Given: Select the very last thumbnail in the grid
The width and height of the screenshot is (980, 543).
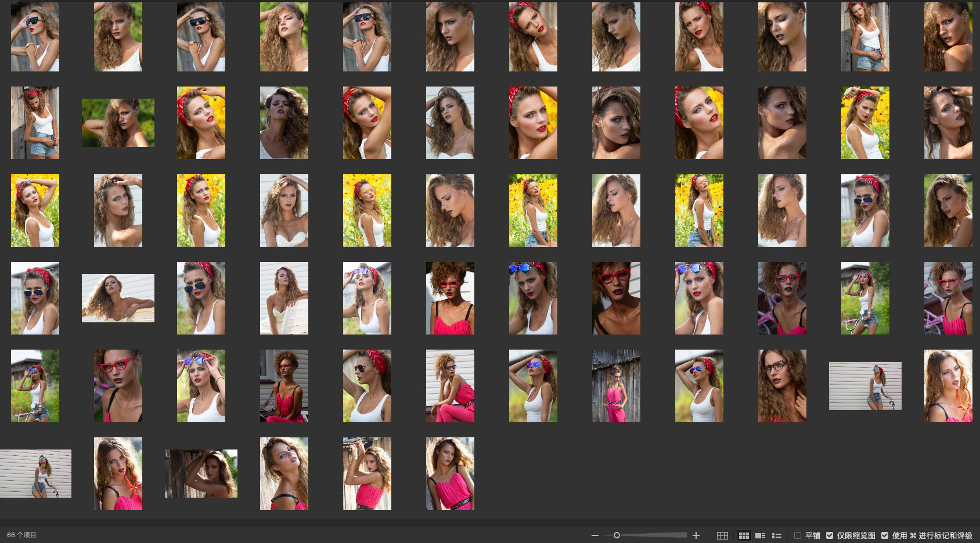Looking at the screenshot, I should (450, 473).
